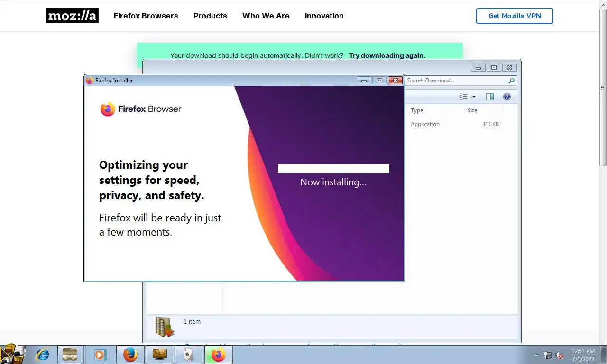Expand the view options dropdown arrow
The height and width of the screenshot is (364, 607).
474,97
